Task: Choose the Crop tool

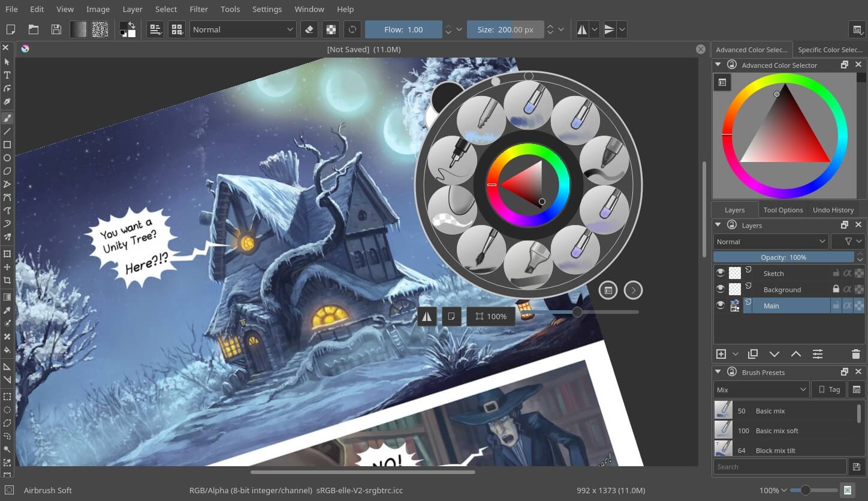Action: click(7, 280)
